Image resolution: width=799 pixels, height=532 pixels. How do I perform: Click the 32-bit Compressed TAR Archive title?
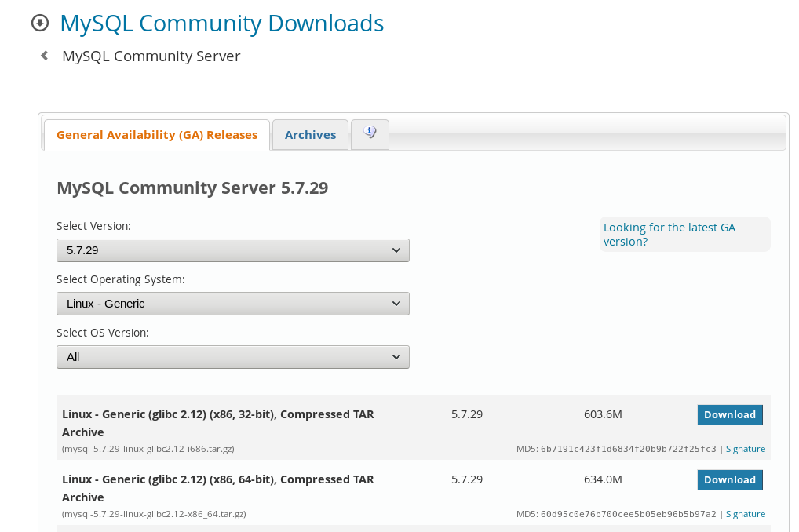218,423
